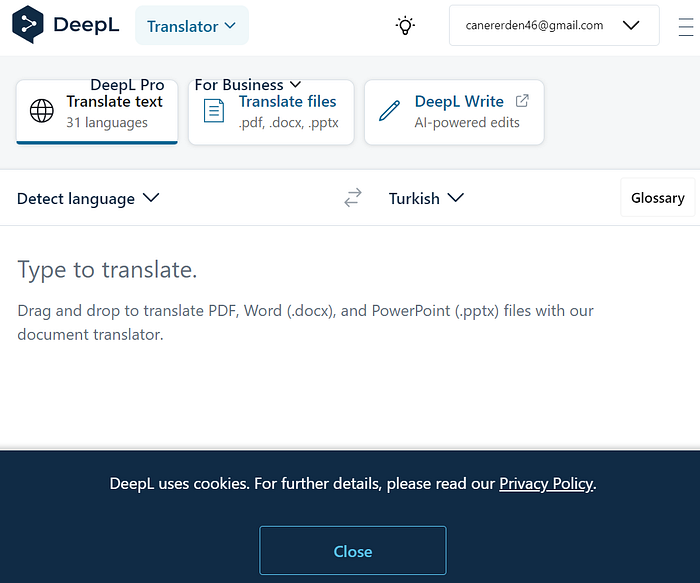Open the Turkish target language dropdown
Viewport: 700px width, 583px height.
click(426, 198)
